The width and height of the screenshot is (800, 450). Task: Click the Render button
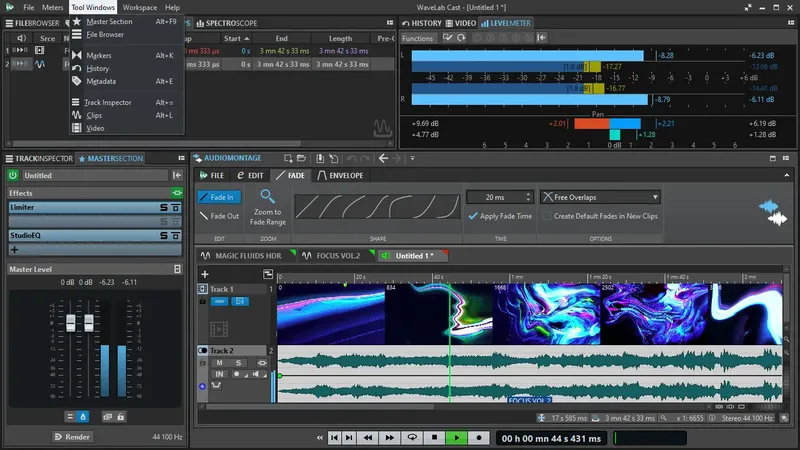(x=71, y=437)
